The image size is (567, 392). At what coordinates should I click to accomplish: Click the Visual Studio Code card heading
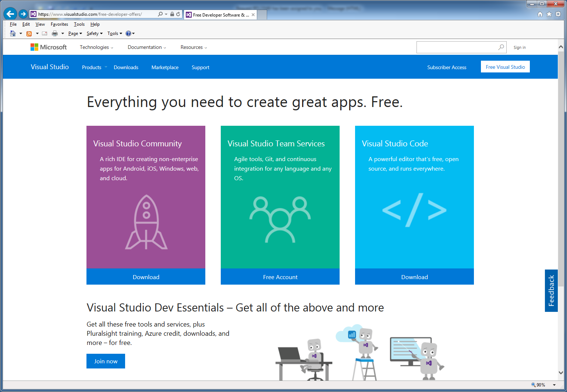click(395, 143)
